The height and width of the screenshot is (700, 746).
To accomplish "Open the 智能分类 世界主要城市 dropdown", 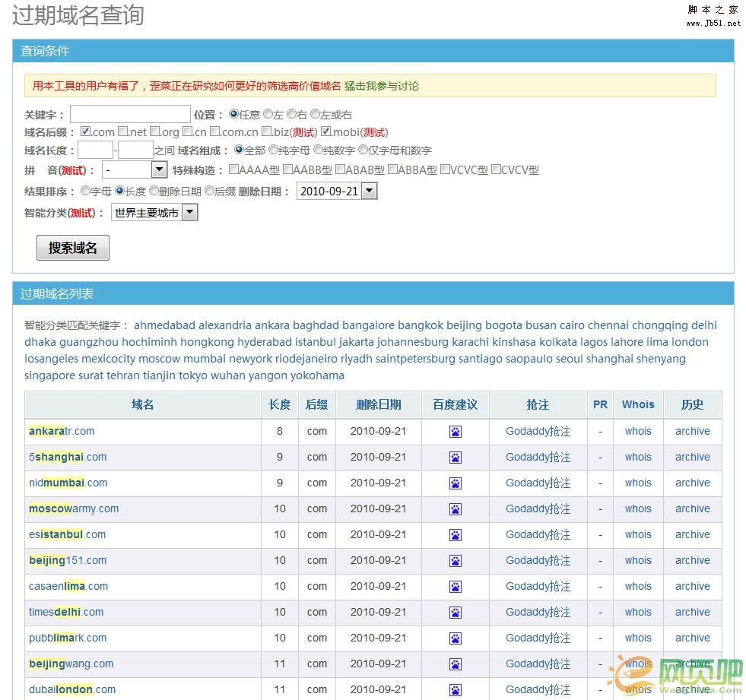I will point(190,213).
